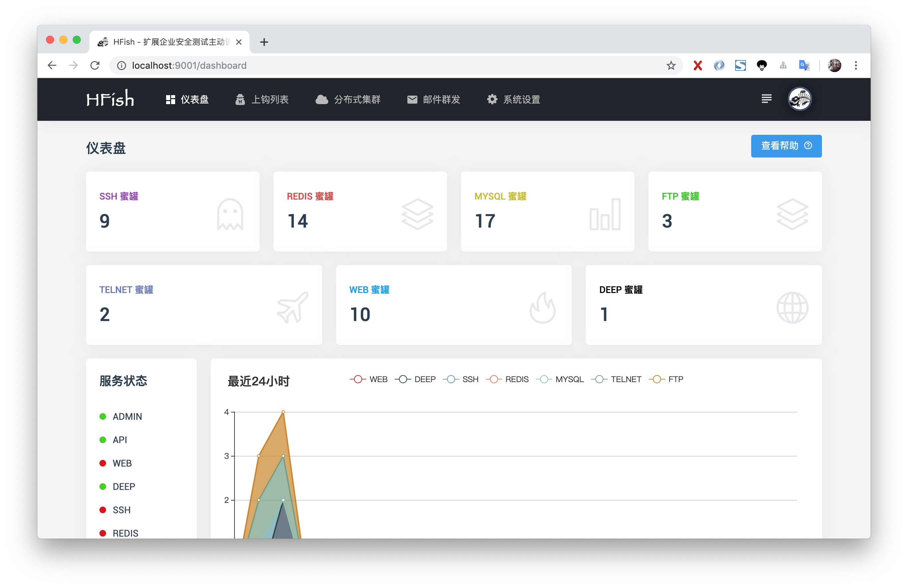Go to 分布式集群 in navigation
This screenshot has width=908, height=588.
[x=348, y=99]
